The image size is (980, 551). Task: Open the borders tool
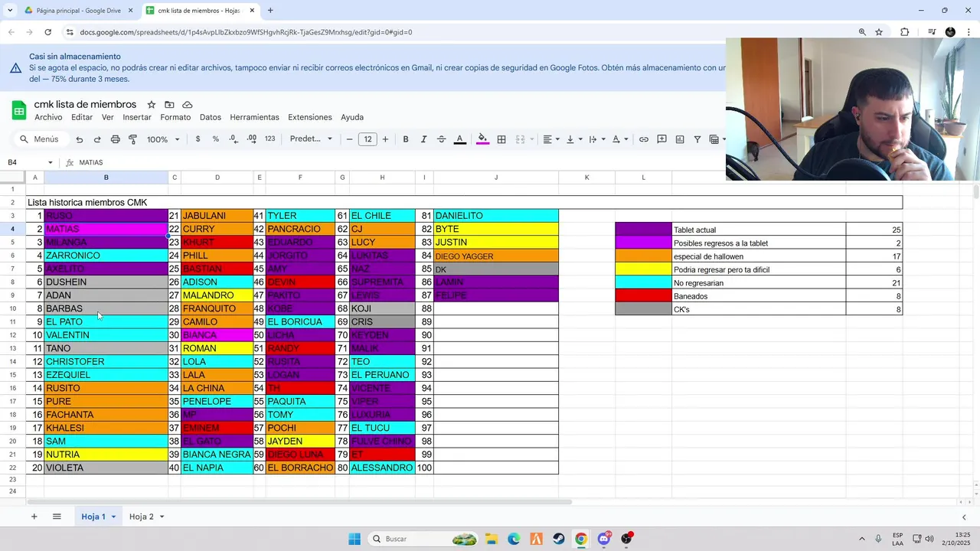[x=501, y=139]
